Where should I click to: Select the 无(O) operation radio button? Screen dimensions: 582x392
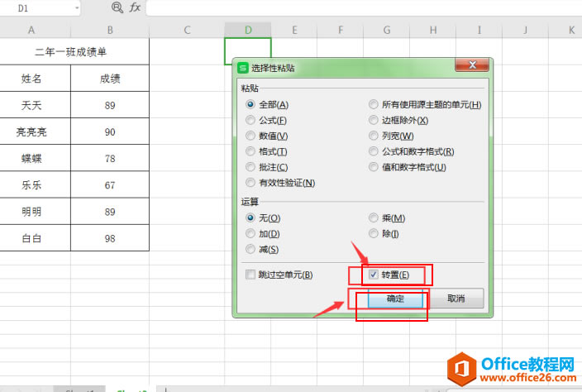250,218
